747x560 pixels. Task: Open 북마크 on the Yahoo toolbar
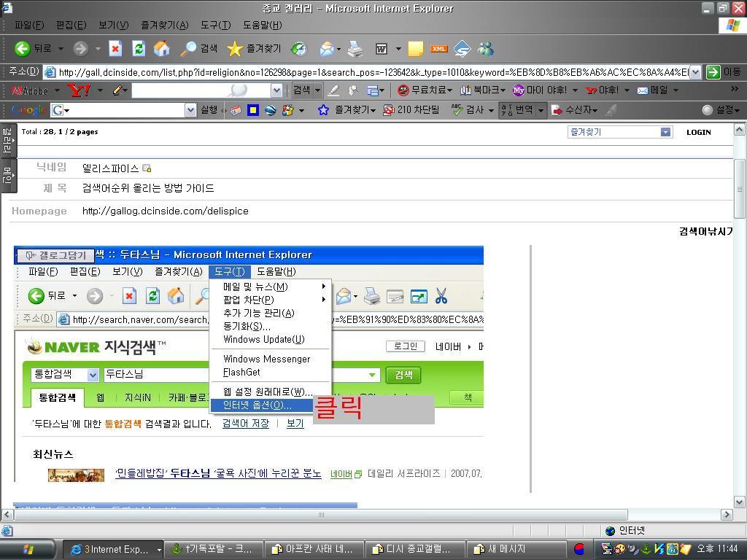click(x=483, y=90)
